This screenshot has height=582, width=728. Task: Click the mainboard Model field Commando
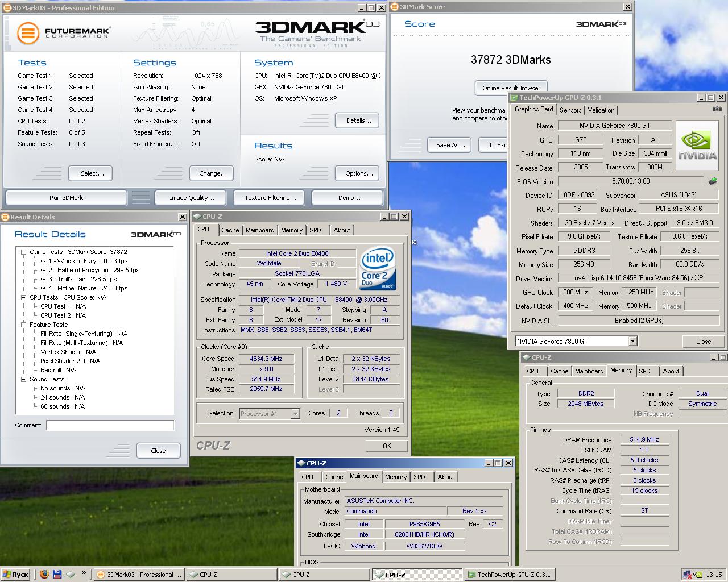395,511
